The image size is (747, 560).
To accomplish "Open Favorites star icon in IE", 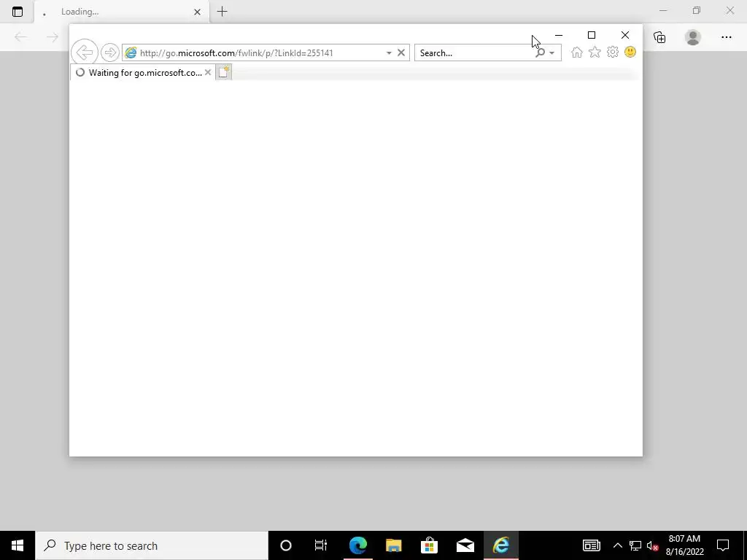I will (595, 52).
